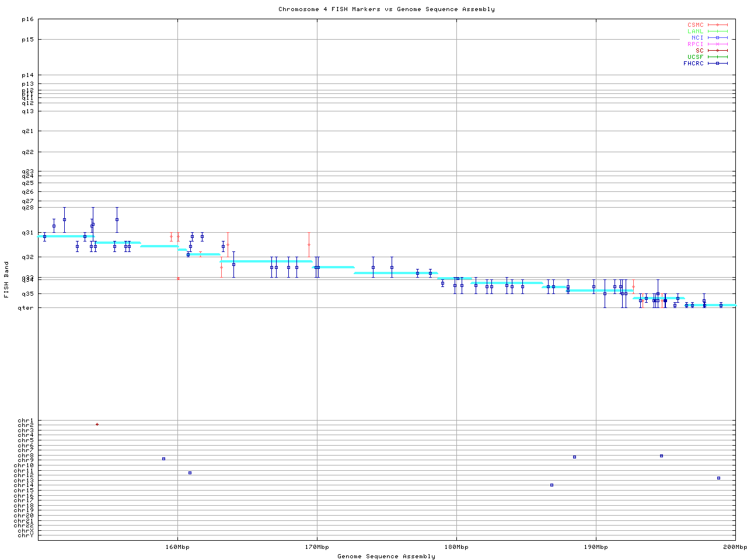
Task: Click the lone data point on chr1 row
Action: tap(97, 424)
